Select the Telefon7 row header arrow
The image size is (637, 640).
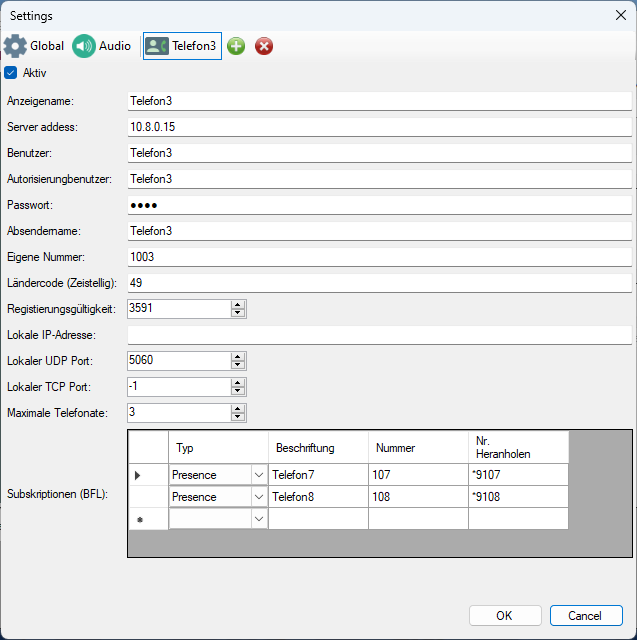(149, 475)
